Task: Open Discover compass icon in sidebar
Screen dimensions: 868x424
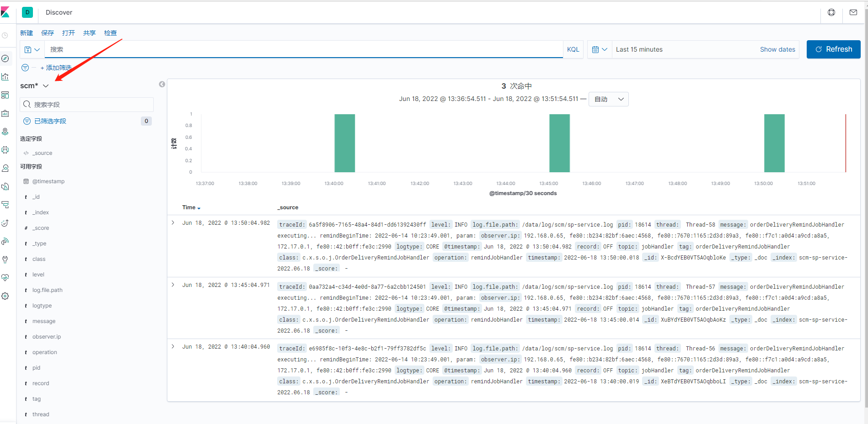Action: coord(5,58)
